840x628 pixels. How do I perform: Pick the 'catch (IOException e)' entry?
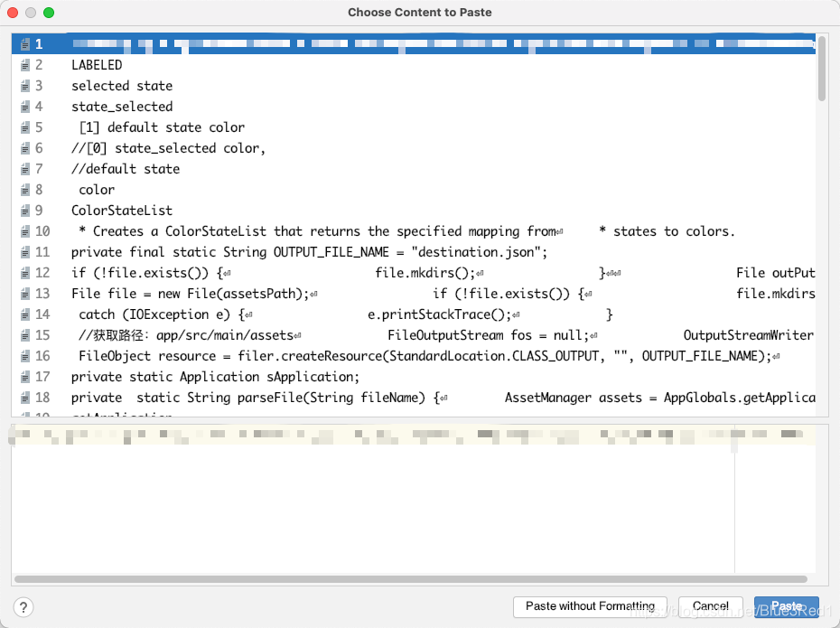[414, 314]
